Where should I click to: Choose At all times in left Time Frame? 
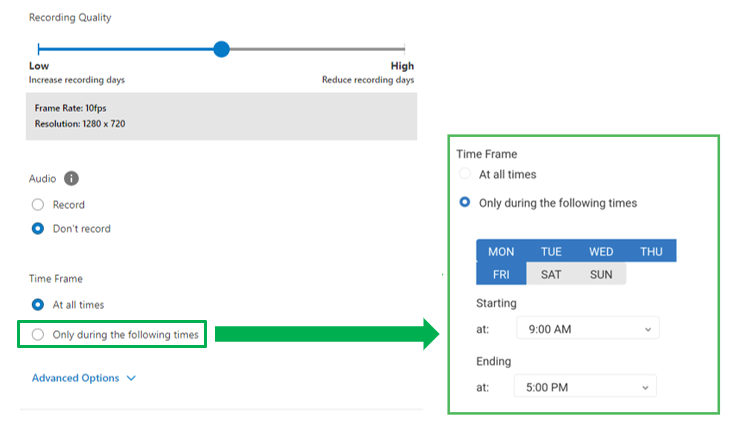tap(38, 305)
